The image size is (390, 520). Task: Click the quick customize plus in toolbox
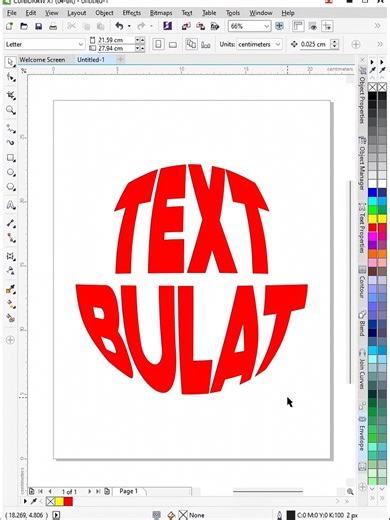click(10, 340)
